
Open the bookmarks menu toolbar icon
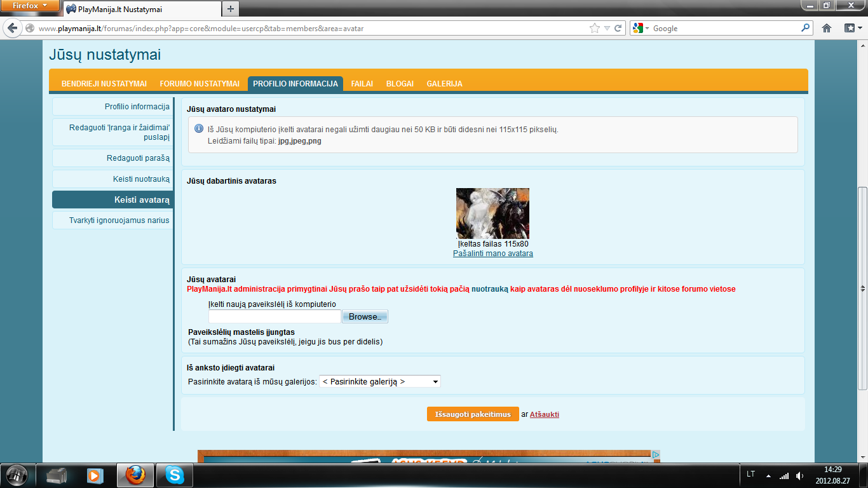pyautogui.click(x=851, y=28)
